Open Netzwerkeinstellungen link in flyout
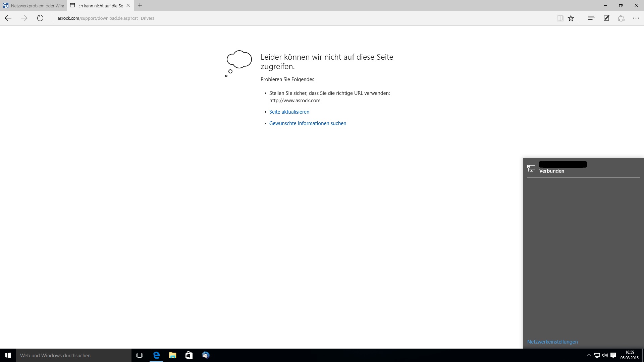 coord(552,342)
